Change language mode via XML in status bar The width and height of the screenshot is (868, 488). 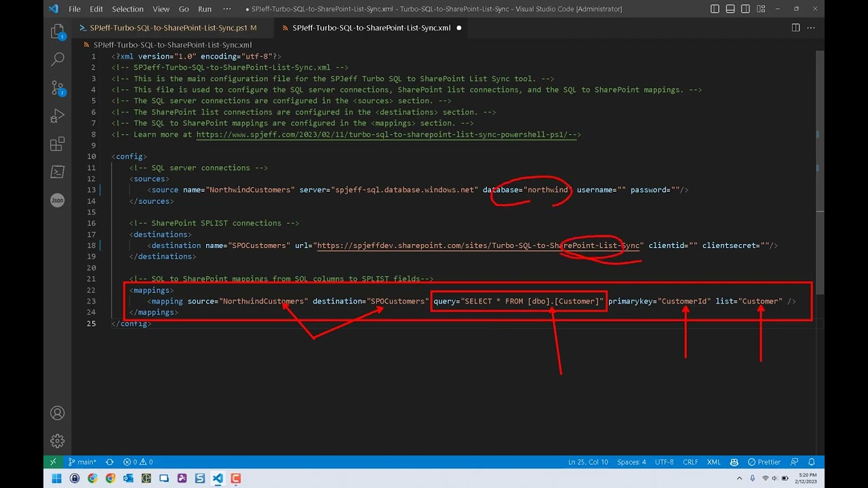pos(713,462)
